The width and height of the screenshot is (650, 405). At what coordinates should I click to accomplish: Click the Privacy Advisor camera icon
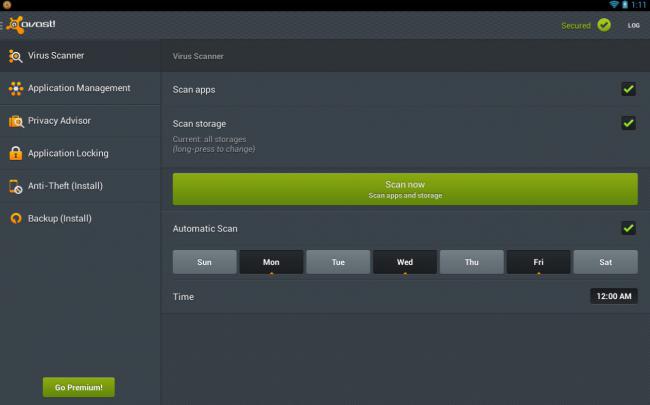tap(16, 121)
